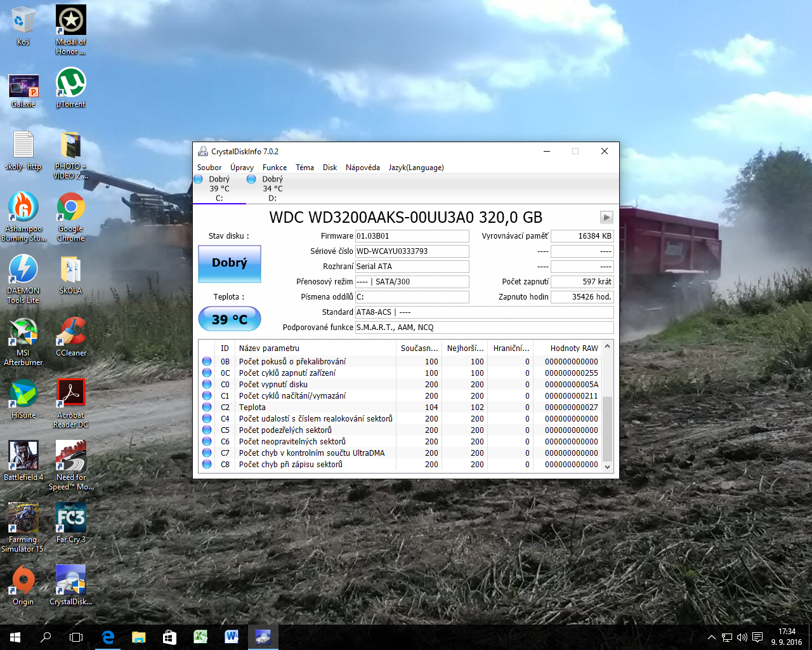Open the Jazyk(Language) menu
The width and height of the screenshot is (812, 650).
[x=416, y=168]
